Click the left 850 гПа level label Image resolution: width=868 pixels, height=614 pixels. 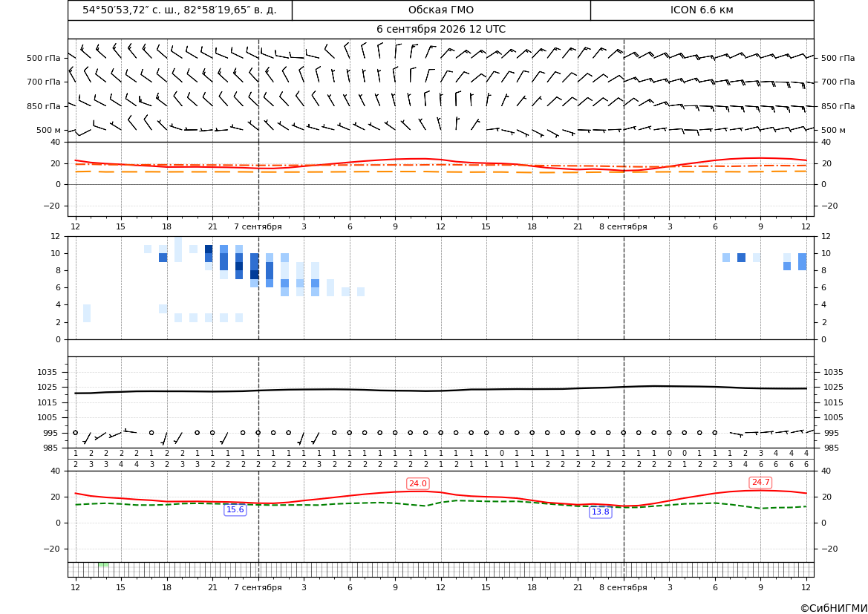44,106
